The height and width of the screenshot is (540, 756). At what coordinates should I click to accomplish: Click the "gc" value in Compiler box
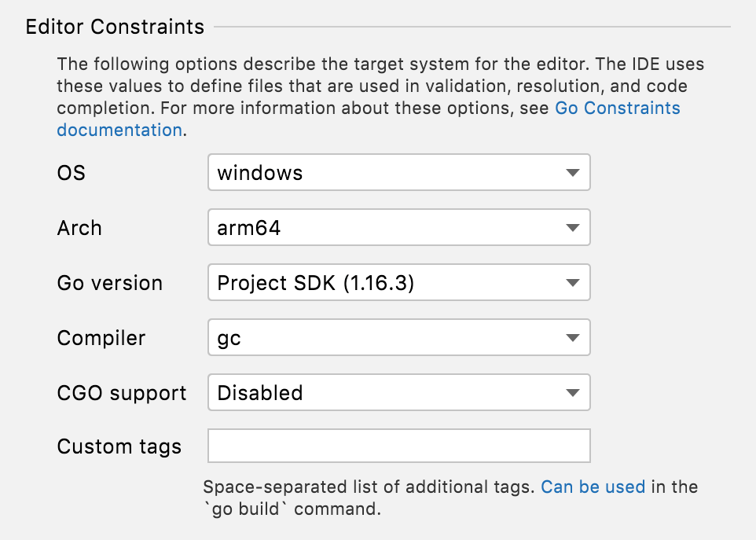[x=229, y=339]
